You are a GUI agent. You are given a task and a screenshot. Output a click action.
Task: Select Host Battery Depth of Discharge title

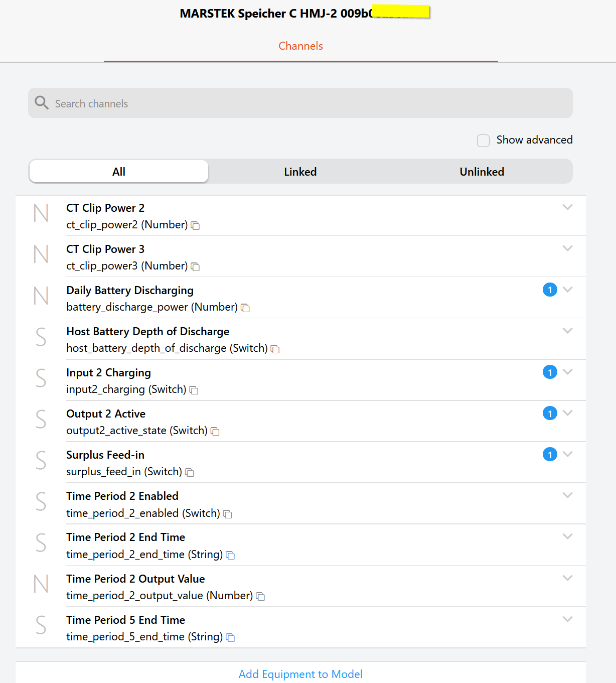tap(148, 331)
